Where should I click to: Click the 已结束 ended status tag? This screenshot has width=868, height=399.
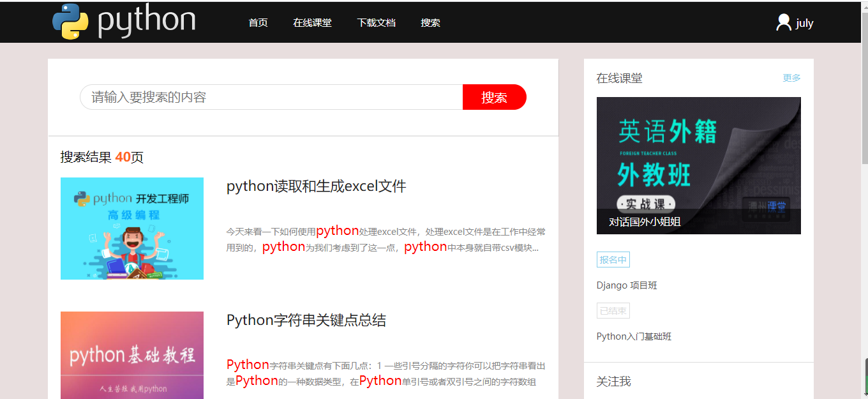click(x=613, y=310)
